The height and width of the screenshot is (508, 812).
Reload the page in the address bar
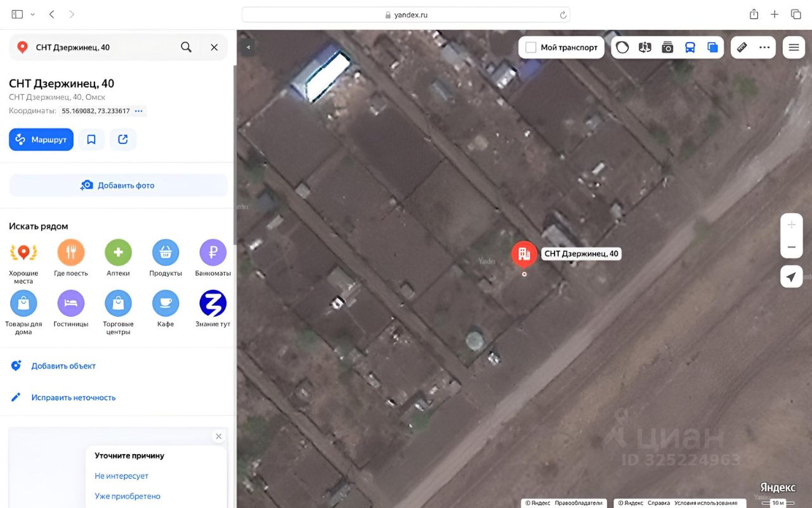[563, 15]
